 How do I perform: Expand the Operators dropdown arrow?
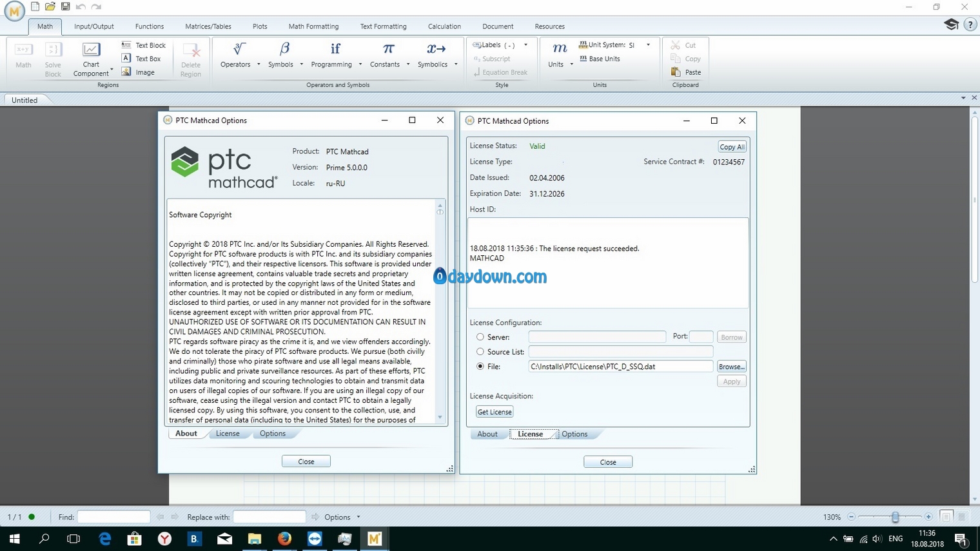[259, 64]
